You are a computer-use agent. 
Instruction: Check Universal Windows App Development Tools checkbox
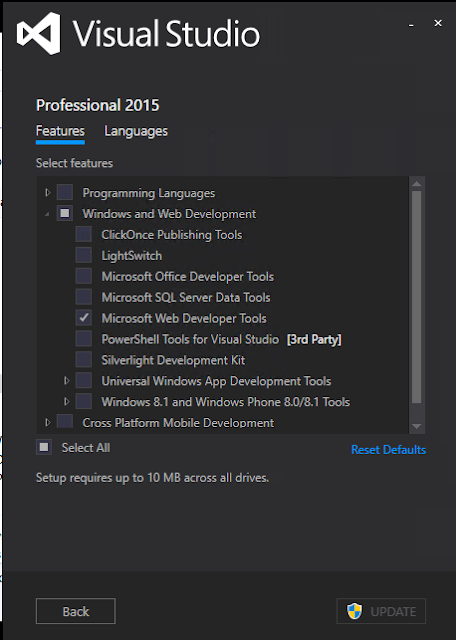click(84, 380)
